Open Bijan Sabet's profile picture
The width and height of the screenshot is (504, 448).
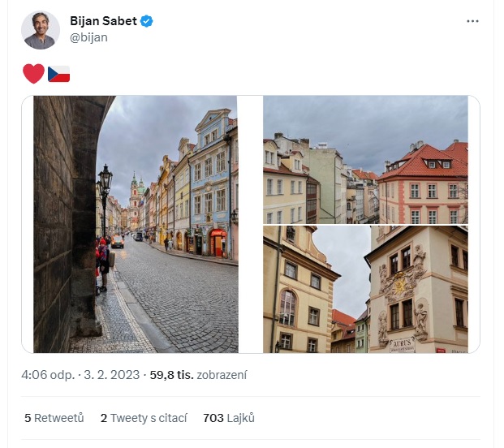pos(40,29)
